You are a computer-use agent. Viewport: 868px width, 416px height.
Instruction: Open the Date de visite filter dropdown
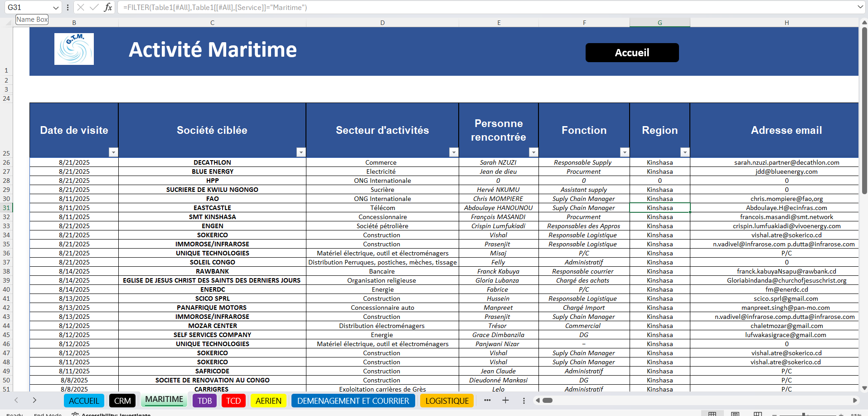pyautogui.click(x=113, y=152)
